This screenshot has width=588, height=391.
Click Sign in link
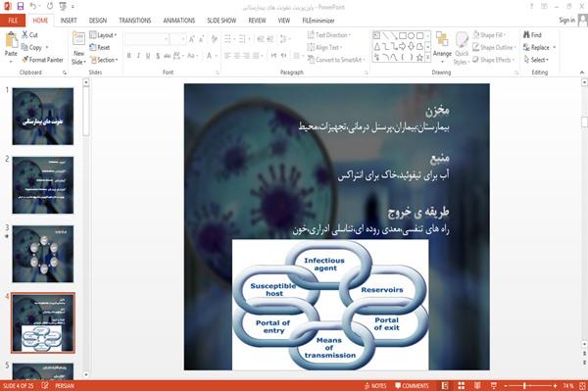click(566, 21)
